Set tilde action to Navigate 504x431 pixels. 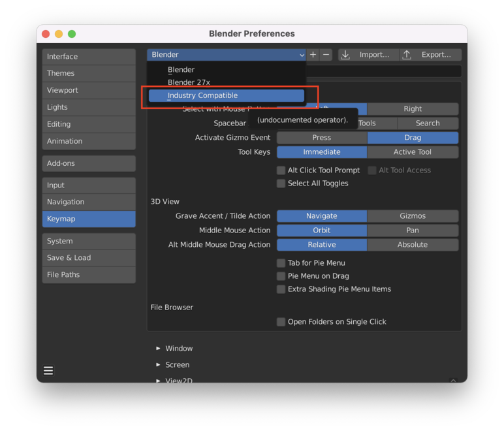coord(322,216)
